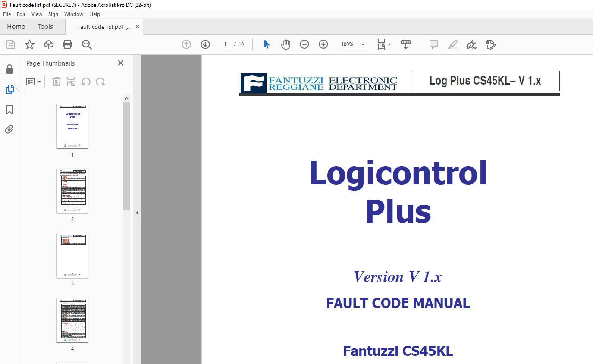
Task: Open the View menu
Action: (x=37, y=14)
